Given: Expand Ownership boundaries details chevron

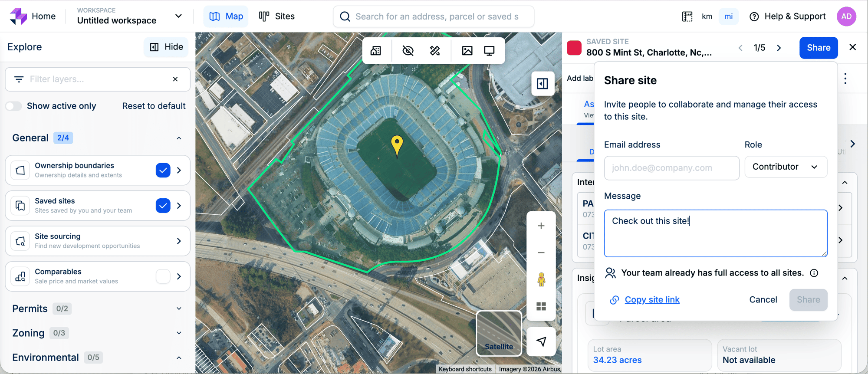Looking at the screenshot, I should 179,171.
